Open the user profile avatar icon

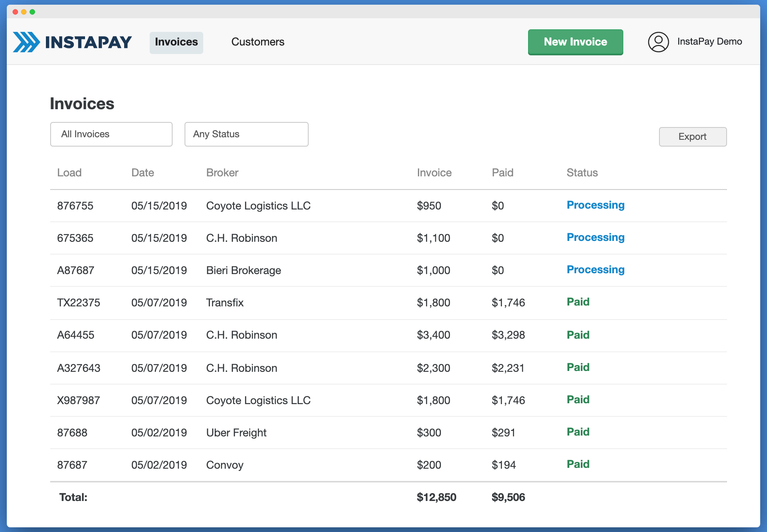[658, 42]
